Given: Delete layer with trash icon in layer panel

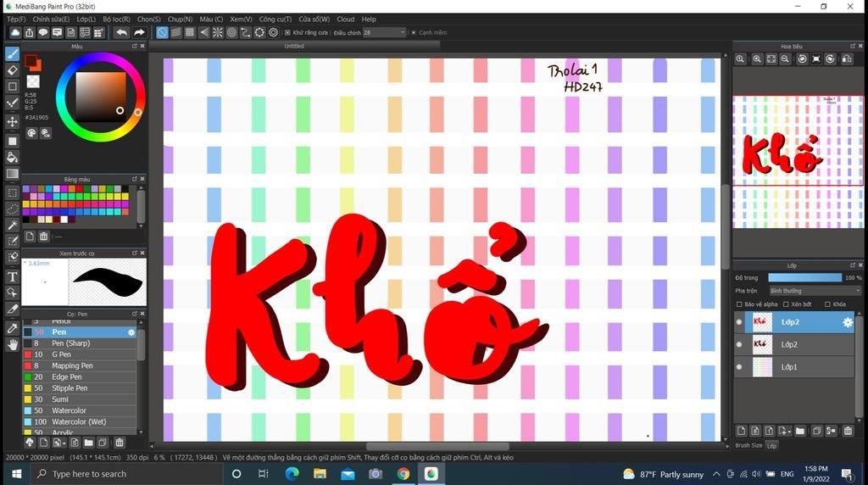Looking at the screenshot, I should click(x=848, y=431).
